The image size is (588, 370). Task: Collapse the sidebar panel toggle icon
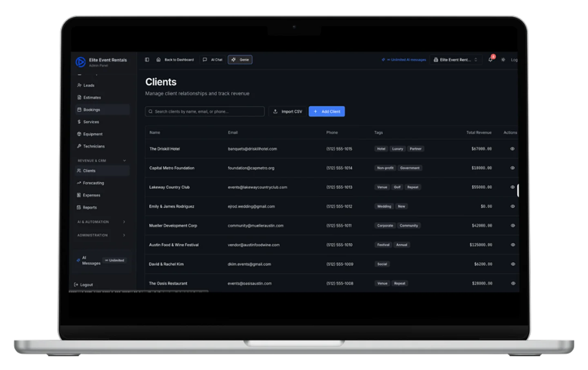147,60
